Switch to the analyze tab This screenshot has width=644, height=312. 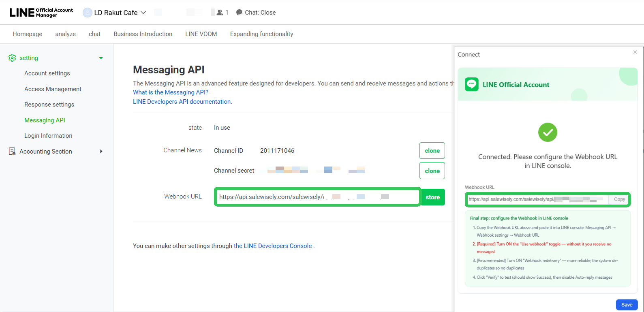tap(66, 34)
